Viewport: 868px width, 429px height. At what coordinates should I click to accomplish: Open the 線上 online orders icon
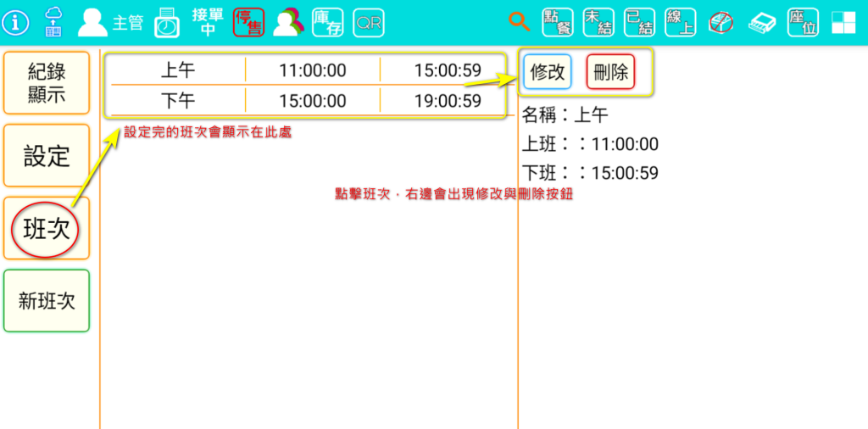pyautogui.click(x=680, y=23)
